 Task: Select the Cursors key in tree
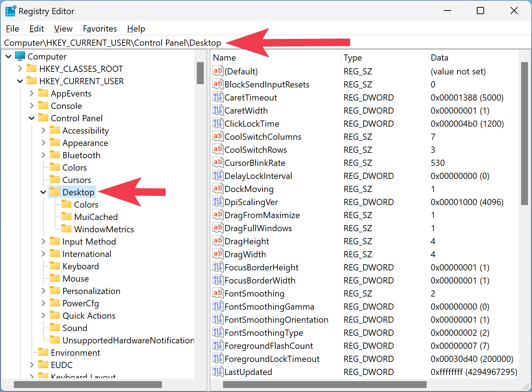pyautogui.click(x=77, y=180)
